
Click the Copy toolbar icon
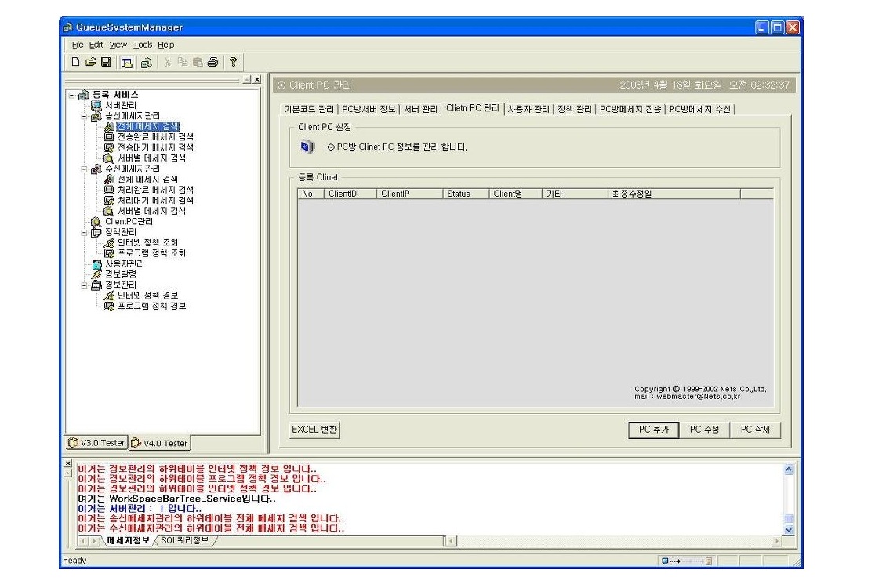(x=183, y=62)
